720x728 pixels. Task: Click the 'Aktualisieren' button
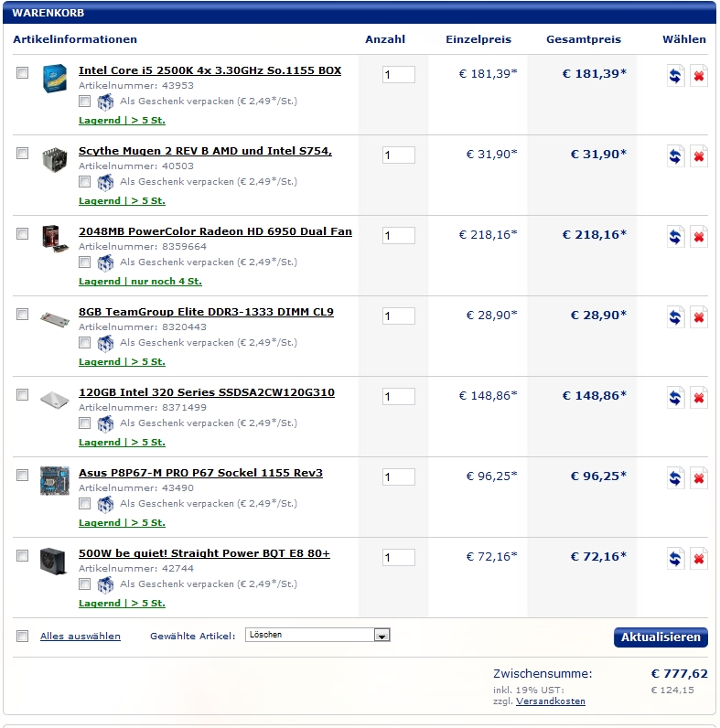pyautogui.click(x=661, y=637)
